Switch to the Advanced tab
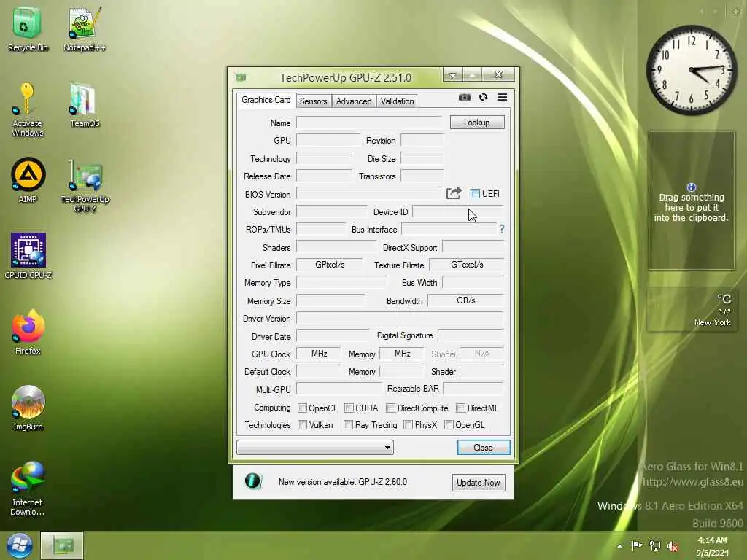The width and height of the screenshot is (747, 560). 354,101
